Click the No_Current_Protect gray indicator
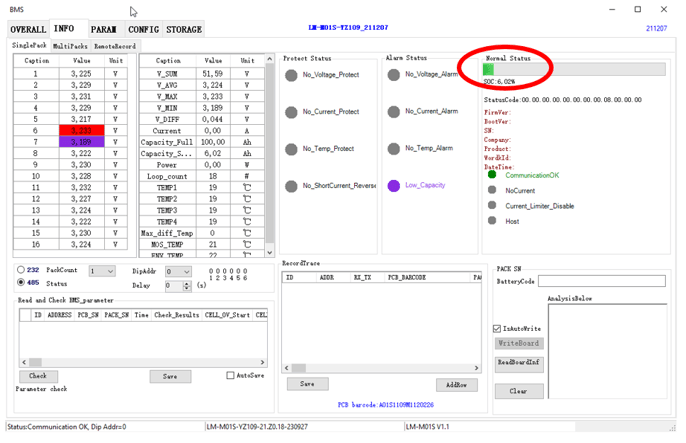Viewport: 686px width, 443px height. 292,112
